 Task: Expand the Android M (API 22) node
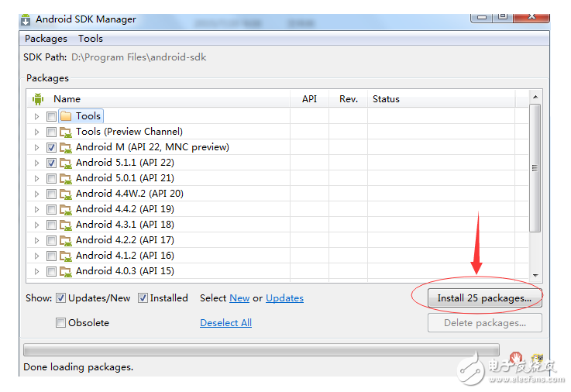[36, 147]
